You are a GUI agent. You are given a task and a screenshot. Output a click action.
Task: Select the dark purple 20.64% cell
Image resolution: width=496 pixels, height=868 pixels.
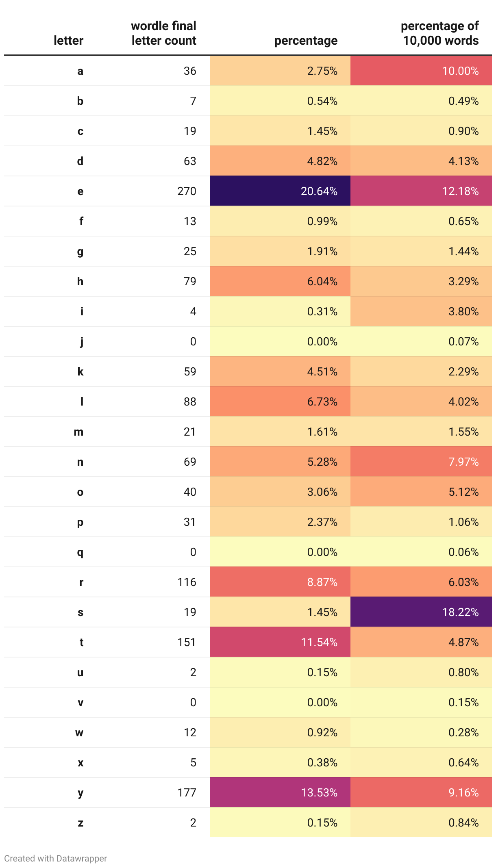[x=280, y=191]
